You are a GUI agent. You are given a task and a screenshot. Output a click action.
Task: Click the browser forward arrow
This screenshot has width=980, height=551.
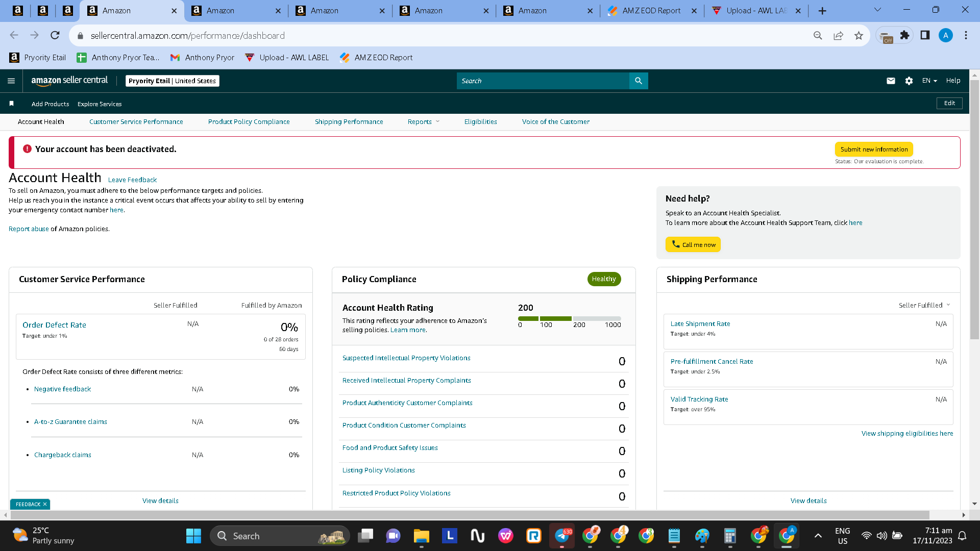coord(34,35)
